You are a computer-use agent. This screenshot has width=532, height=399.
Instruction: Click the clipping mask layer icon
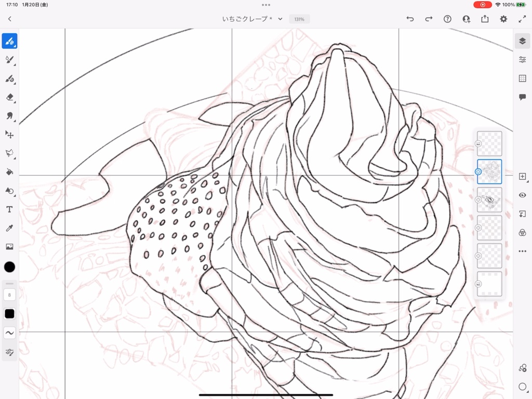(523, 214)
